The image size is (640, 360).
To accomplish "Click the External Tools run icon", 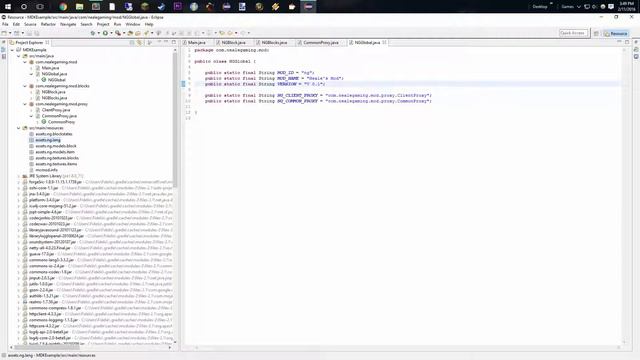I will [x=118, y=33].
